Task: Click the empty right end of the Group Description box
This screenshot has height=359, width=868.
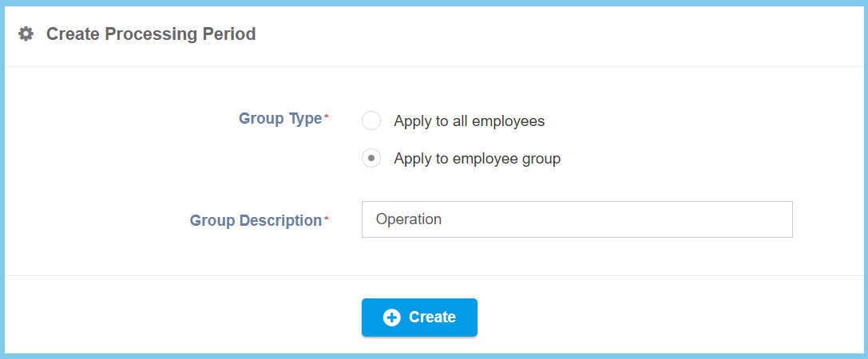Action: click(751, 219)
